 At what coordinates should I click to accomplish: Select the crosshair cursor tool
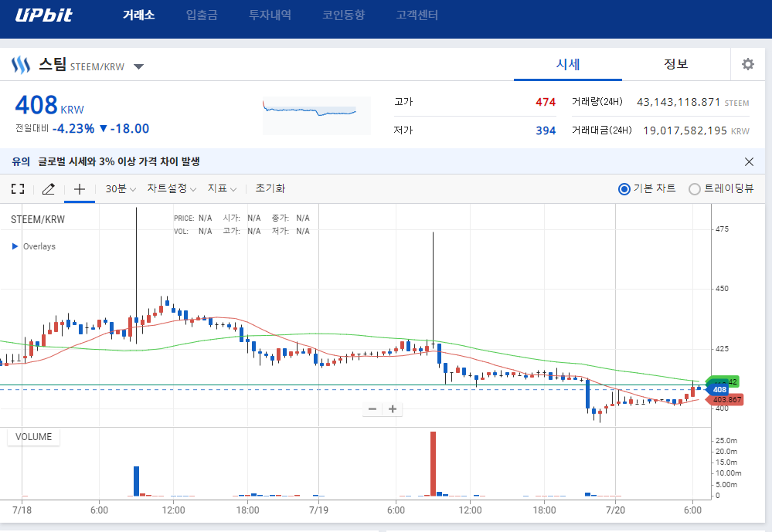click(79, 188)
